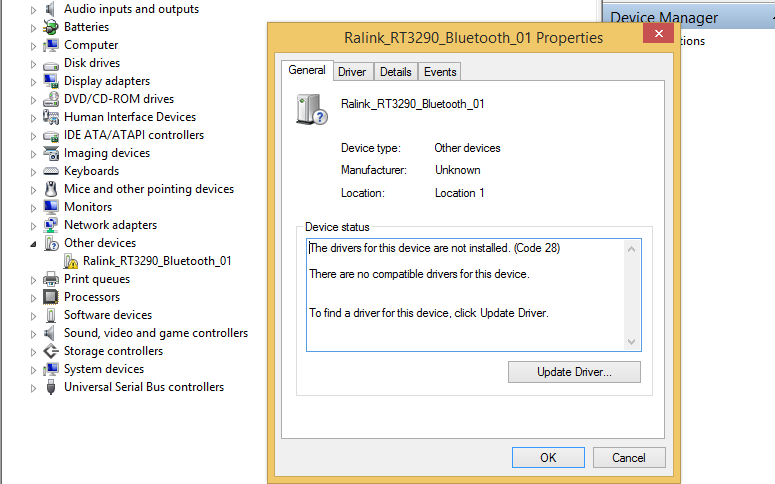The height and width of the screenshot is (484, 775).
Task: Expand the Print queues node arrow
Action: pyautogui.click(x=33, y=280)
